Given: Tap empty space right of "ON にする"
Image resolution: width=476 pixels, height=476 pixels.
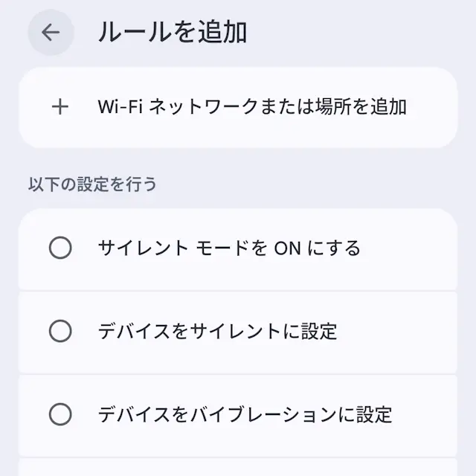Looking at the screenshot, I should point(409,248).
